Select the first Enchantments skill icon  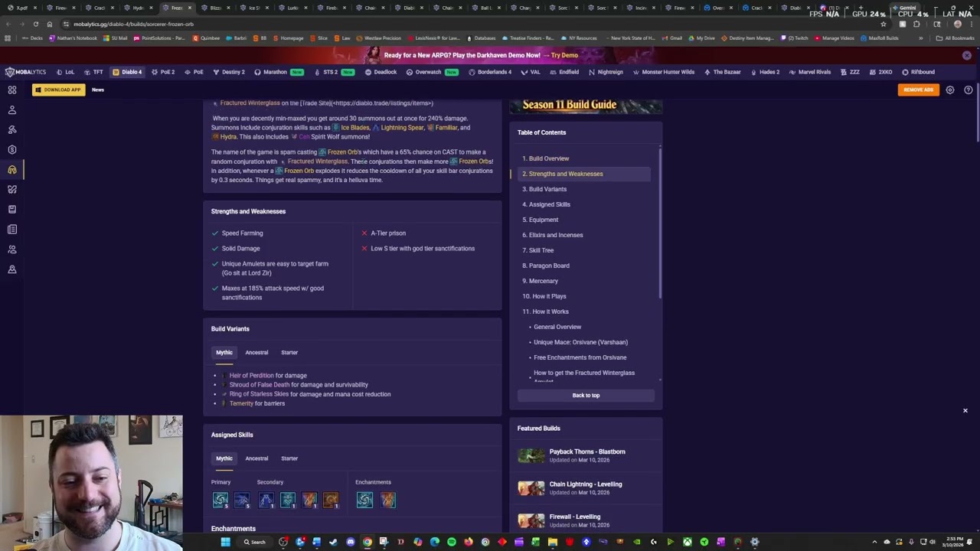click(364, 500)
